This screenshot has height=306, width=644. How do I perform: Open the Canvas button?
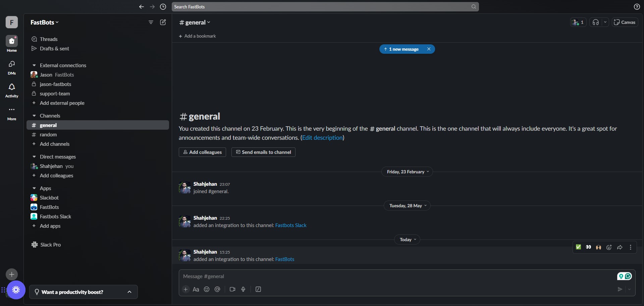(x=625, y=23)
